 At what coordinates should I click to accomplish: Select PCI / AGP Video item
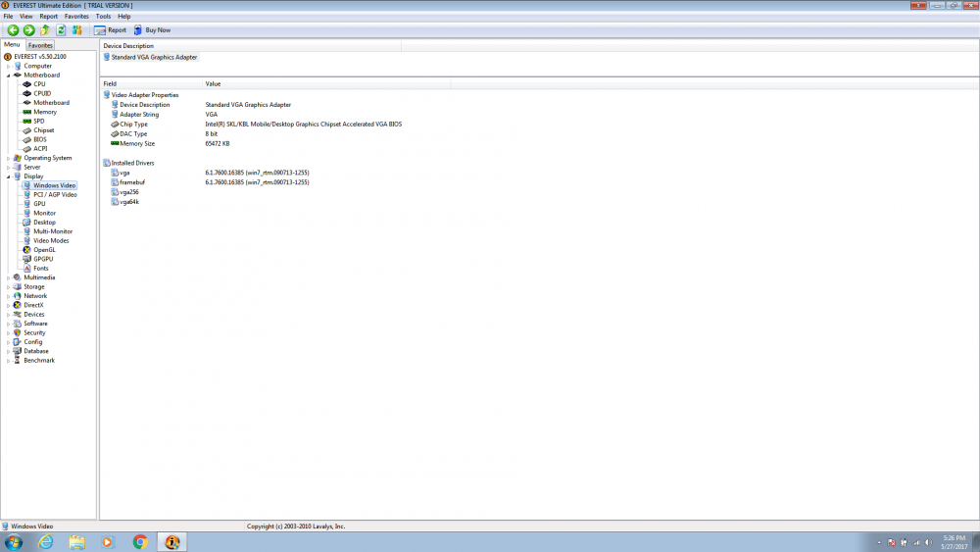pos(55,194)
